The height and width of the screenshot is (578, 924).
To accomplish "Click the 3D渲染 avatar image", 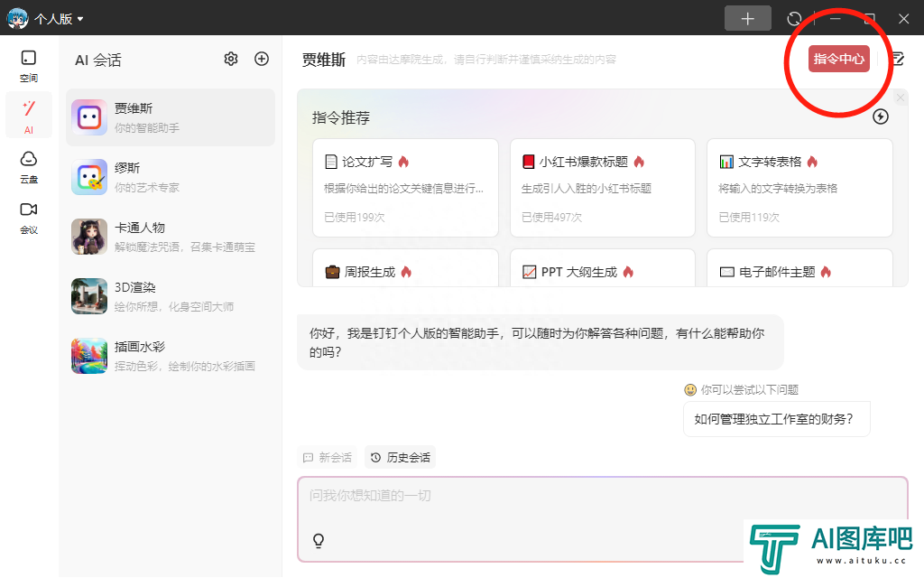I will coord(89,296).
